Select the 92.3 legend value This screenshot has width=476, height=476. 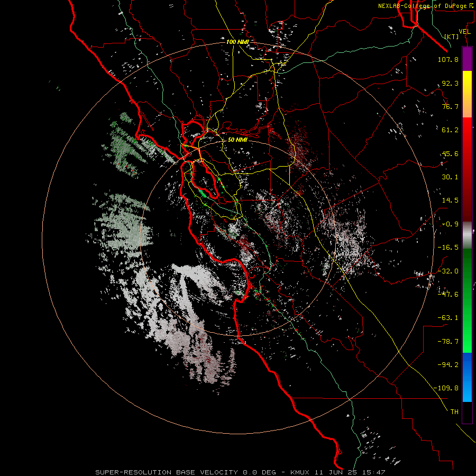(450, 83)
